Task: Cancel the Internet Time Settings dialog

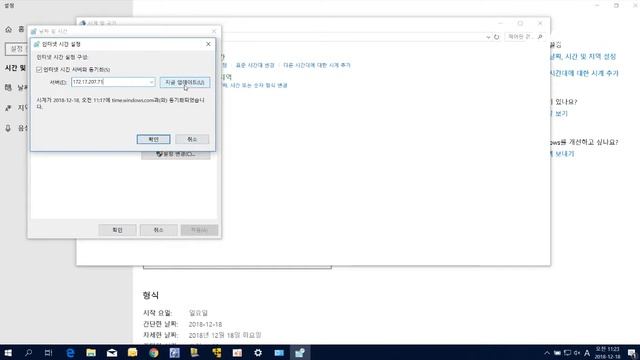Action: tap(192, 139)
